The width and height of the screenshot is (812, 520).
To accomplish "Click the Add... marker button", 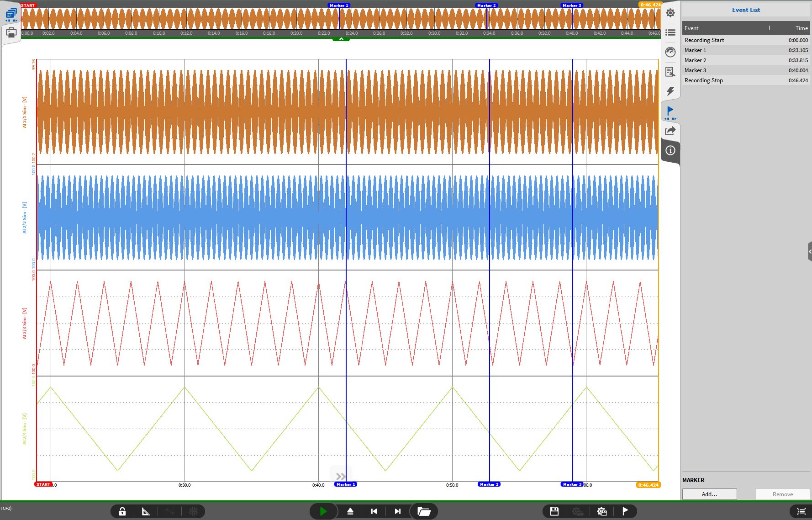I will tap(709, 494).
